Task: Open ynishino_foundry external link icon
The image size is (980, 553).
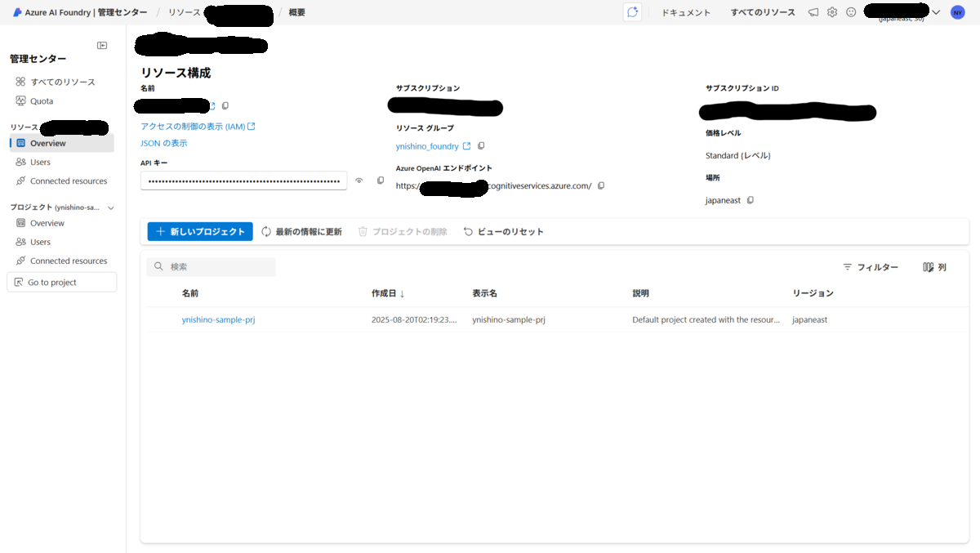Action: click(466, 146)
